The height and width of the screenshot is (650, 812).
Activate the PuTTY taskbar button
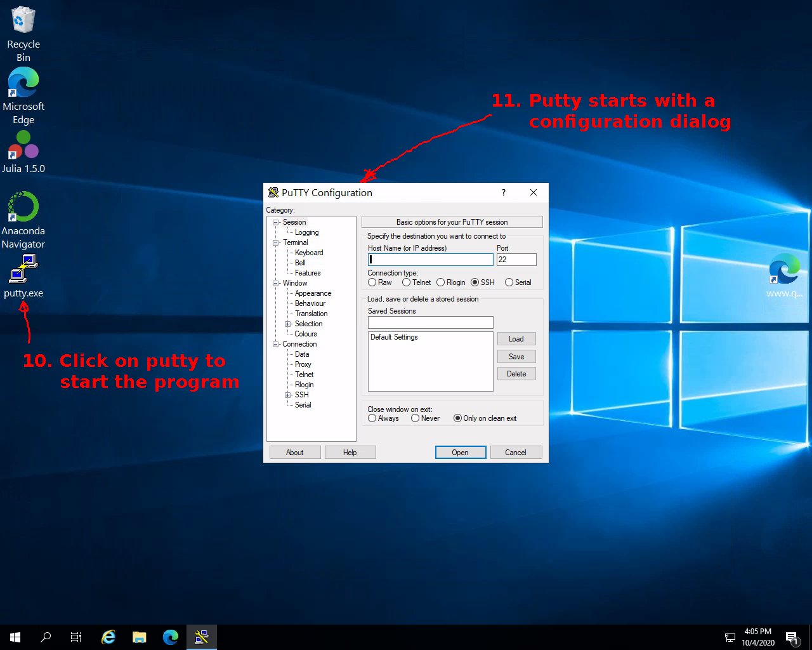tap(202, 637)
